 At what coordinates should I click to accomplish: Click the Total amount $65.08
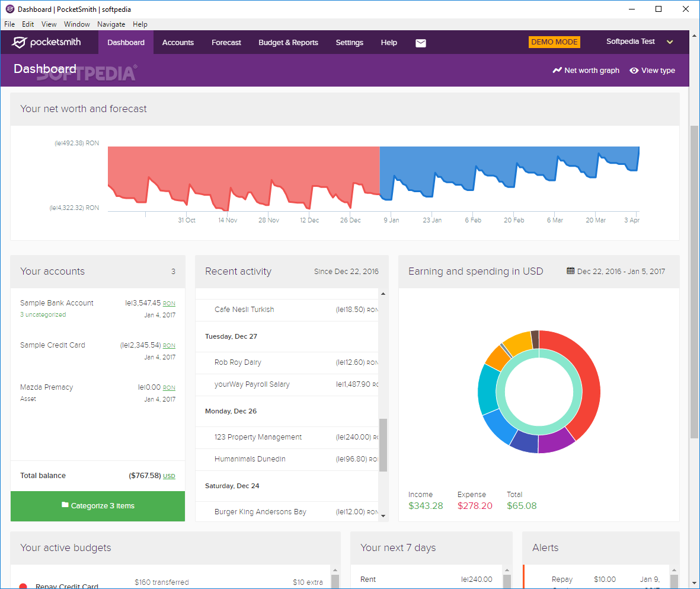pos(522,506)
